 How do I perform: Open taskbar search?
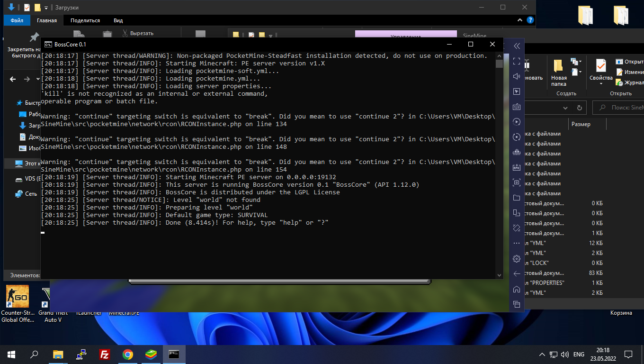pyautogui.click(x=34, y=354)
